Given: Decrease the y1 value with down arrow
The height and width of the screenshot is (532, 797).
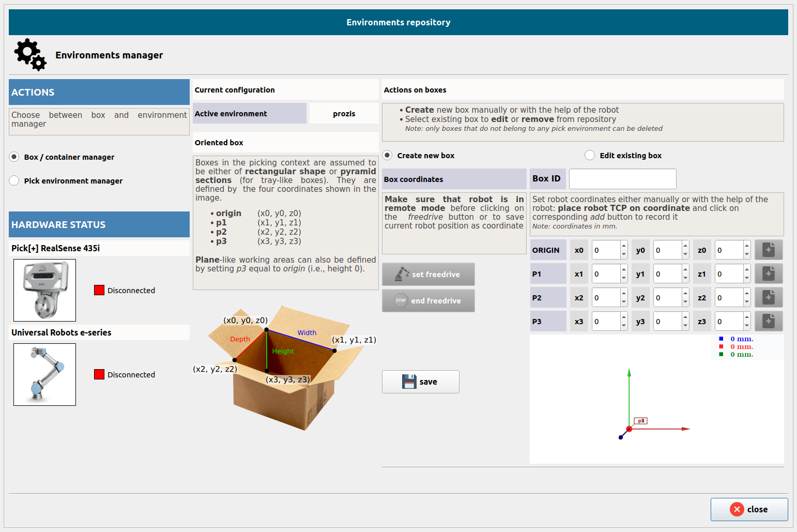Looking at the screenshot, I should click(685, 278).
